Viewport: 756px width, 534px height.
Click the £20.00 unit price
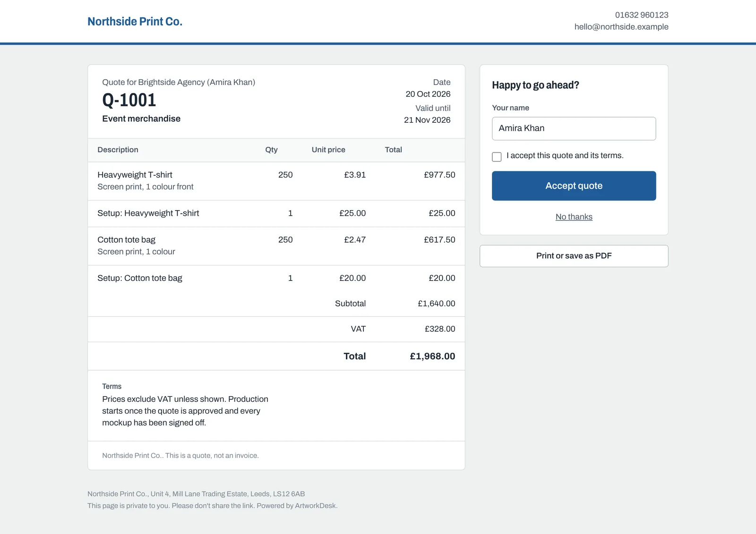point(352,278)
